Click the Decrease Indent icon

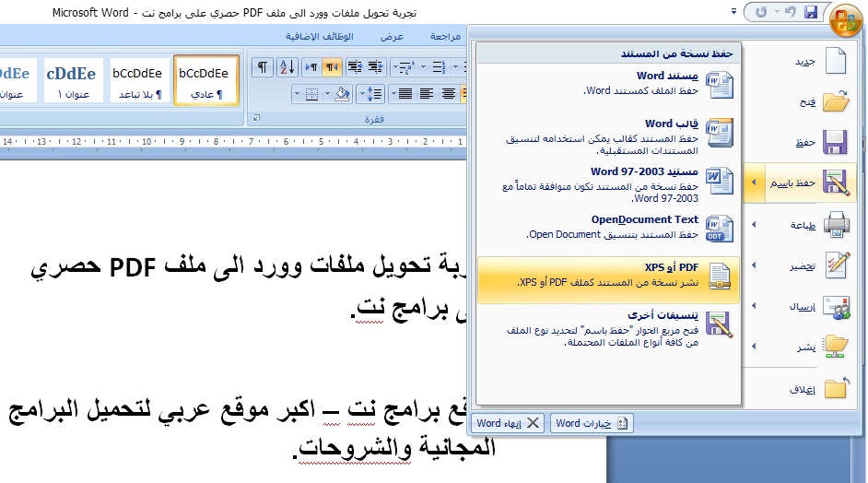tap(354, 67)
